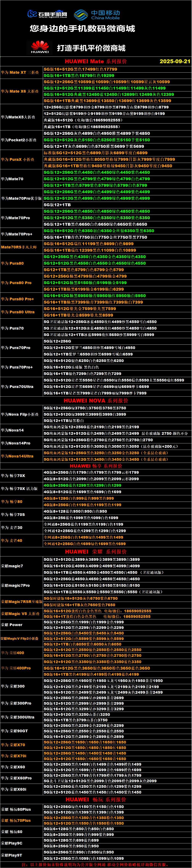Screen dimensions: 192x868
Task: Click the 石狮手机网 logo
Action: click(x=47, y=14)
